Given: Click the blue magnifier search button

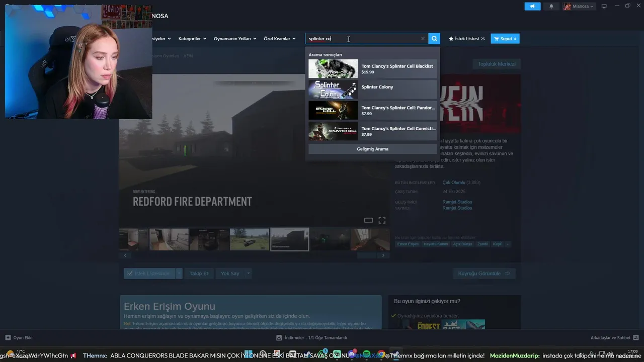Looking at the screenshot, I should (x=434, y=39).
